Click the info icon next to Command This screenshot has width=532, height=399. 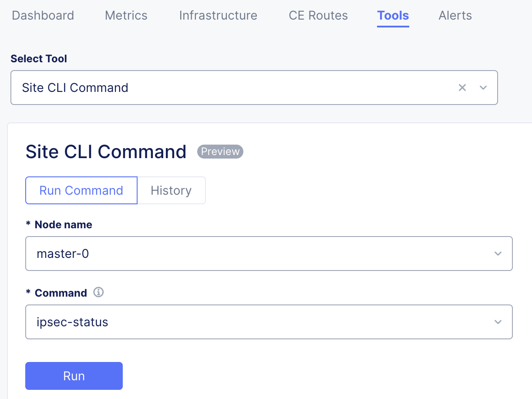[x=98, y=292]
